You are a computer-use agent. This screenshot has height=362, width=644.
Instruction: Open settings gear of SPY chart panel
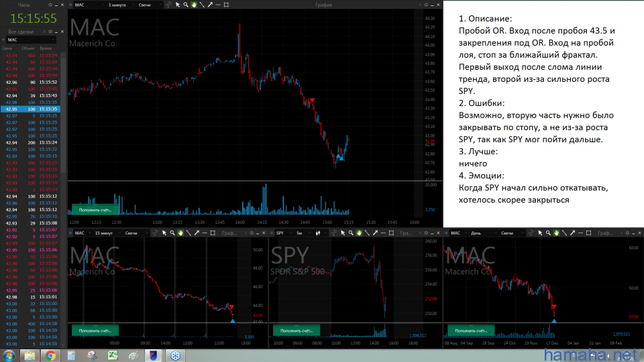[426, 233]
